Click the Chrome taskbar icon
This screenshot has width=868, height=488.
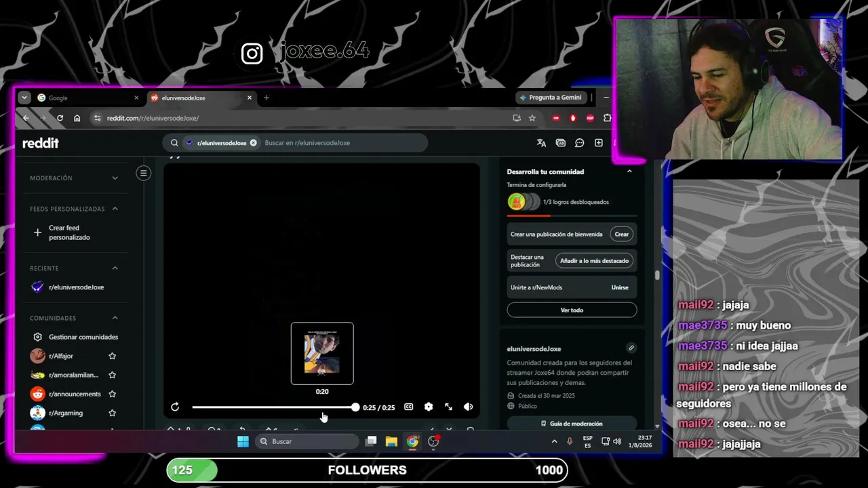click(412, 442)
